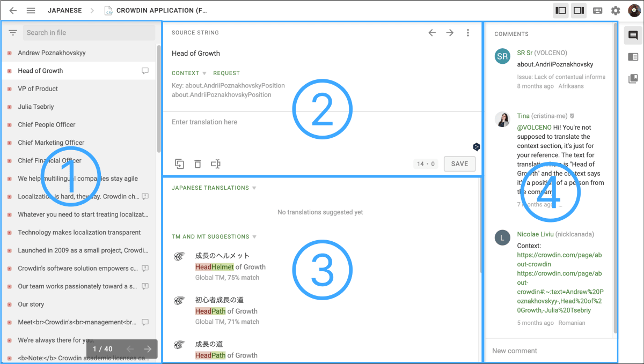This screenshot has height=364, width=644.
Task: Open the terms glossary panel icon
Action: click(633, 57)
